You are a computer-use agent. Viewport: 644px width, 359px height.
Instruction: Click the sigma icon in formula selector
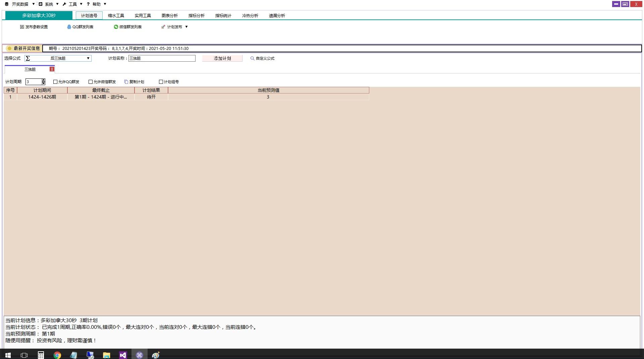pyautogui.click(x=28, y=58)
